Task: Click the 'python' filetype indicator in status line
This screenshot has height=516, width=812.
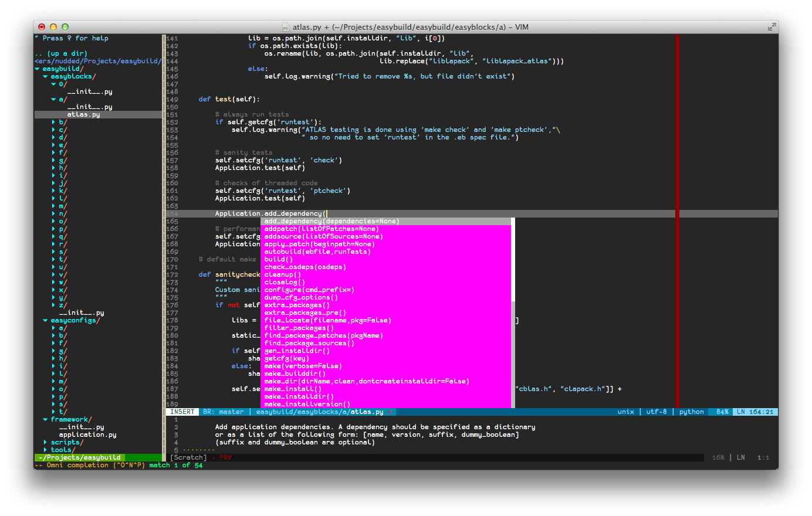Action: tap(691, 412)
